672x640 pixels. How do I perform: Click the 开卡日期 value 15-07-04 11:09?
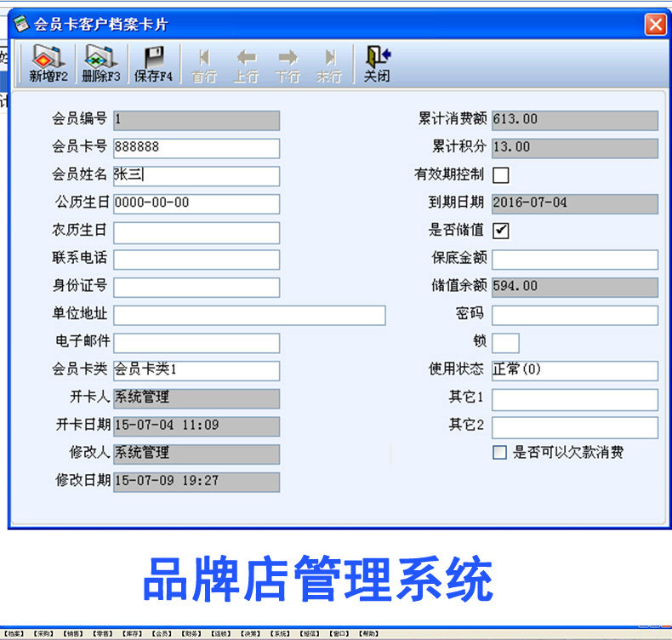pos(196,426)
